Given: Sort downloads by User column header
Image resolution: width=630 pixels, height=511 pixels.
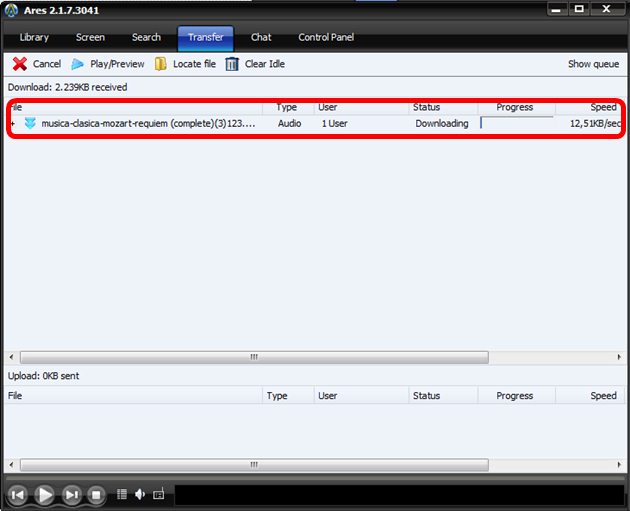Looking at the screenshot, I should click(x=361, y=107).
